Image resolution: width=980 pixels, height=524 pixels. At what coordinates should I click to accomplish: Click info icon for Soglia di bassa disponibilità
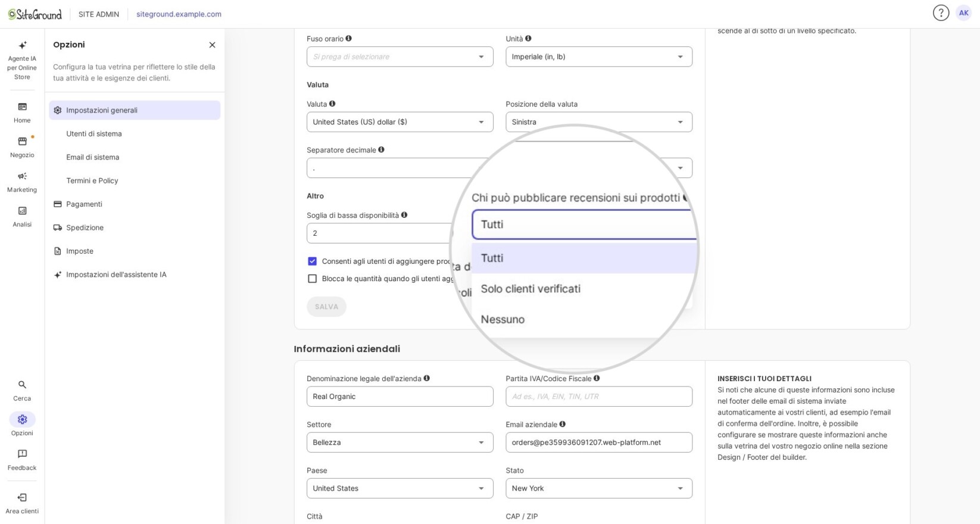pyautogui.click(x=404, y=215)
